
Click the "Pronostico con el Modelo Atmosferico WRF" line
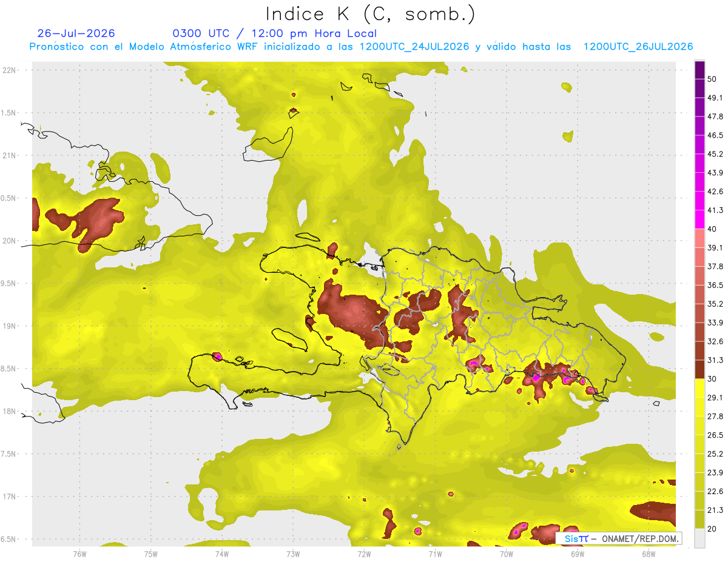pos(361,47)
